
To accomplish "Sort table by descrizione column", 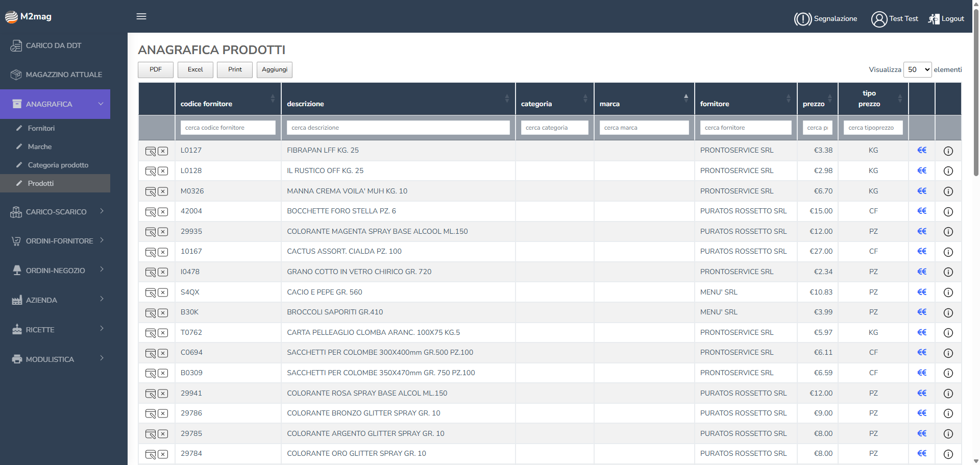I will [x=398, y=99].
